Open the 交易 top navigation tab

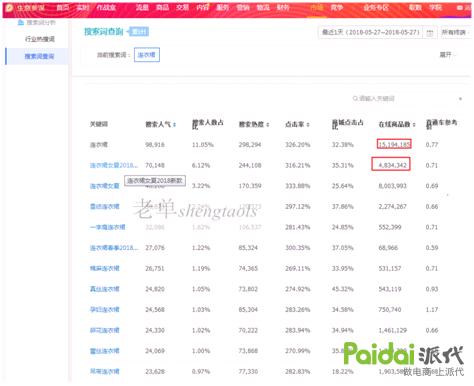182,7
